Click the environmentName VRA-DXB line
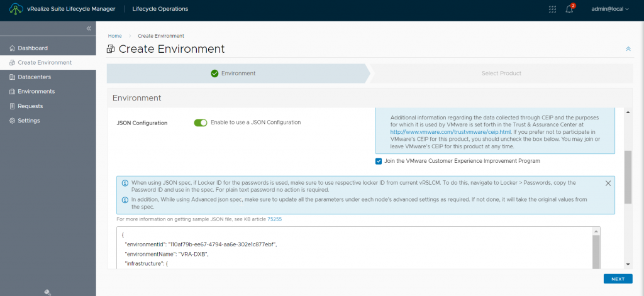The image size is (644, 296). tap(166, 254)
